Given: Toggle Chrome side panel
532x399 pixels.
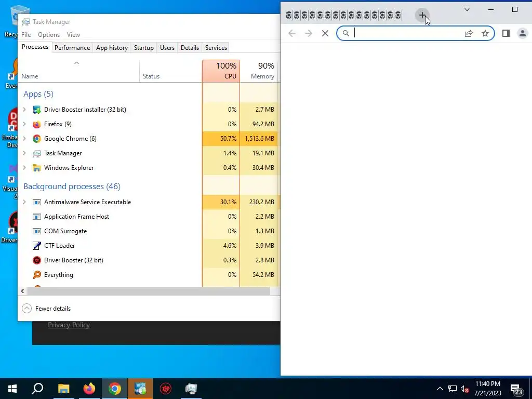Looking at the screenshot, I should 506,33.
